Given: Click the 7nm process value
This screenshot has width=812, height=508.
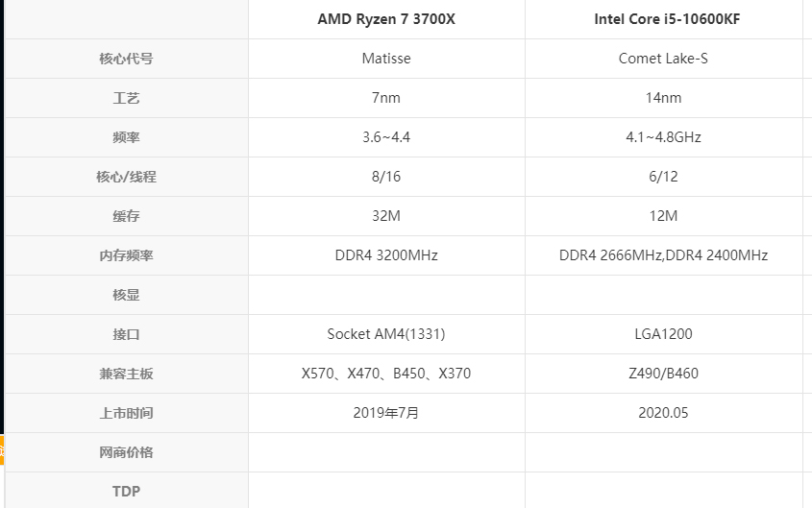Looking at the screenshot, I should point(386,98).
